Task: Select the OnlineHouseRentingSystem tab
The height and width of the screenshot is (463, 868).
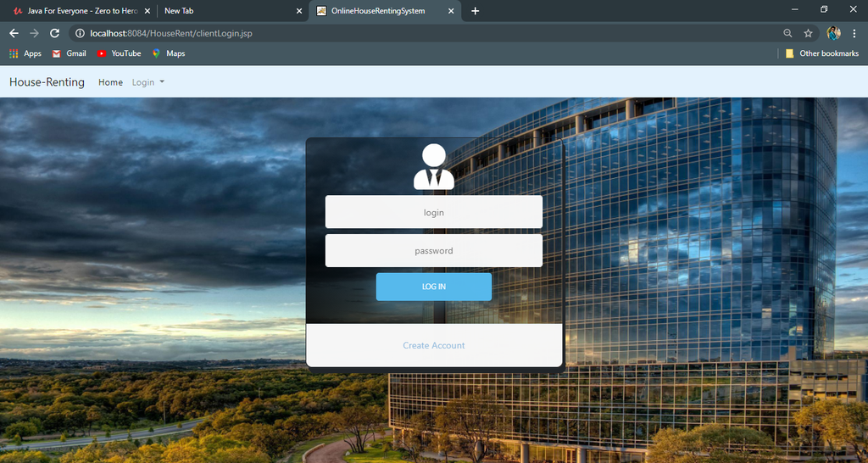Action: (385, 11)
